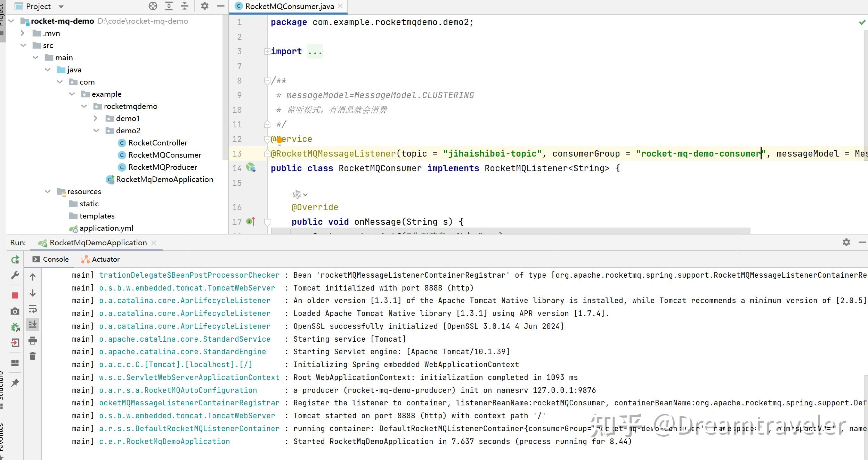Screen dimensions: 868x460
Task: Toggle the soft-wrap console icon
Action: pos(33,309)
